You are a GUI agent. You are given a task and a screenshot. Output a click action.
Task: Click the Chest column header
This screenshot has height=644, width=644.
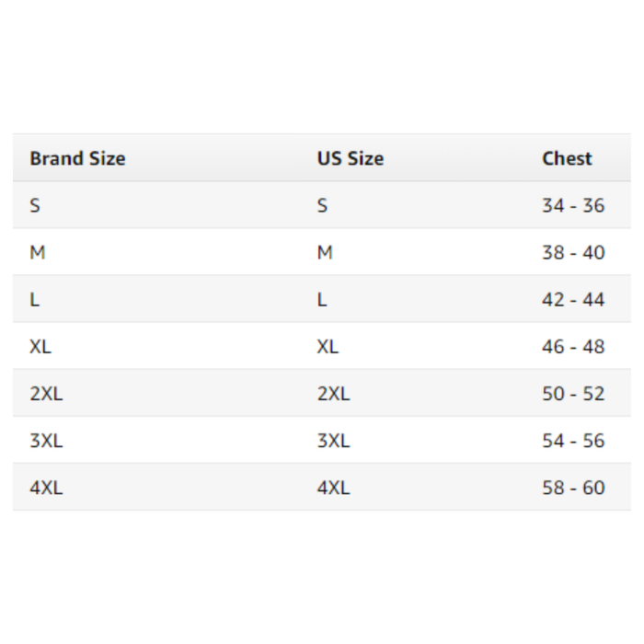pos(567,158)
